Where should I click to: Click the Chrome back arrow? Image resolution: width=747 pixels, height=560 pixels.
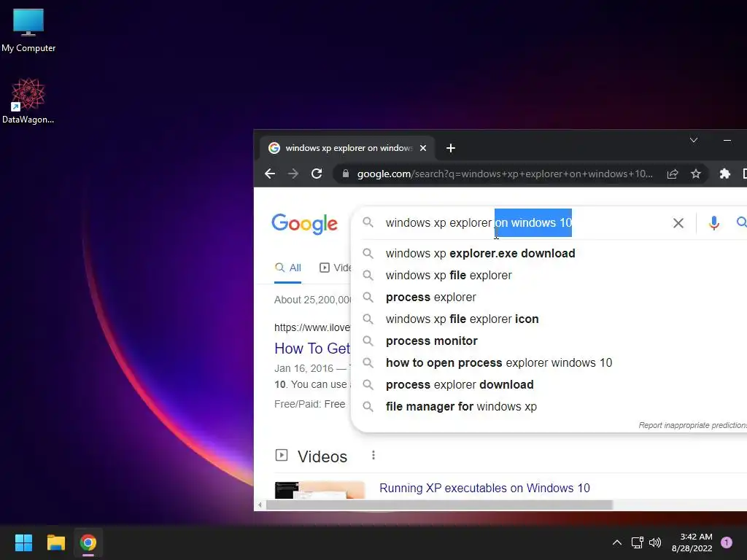270,174
